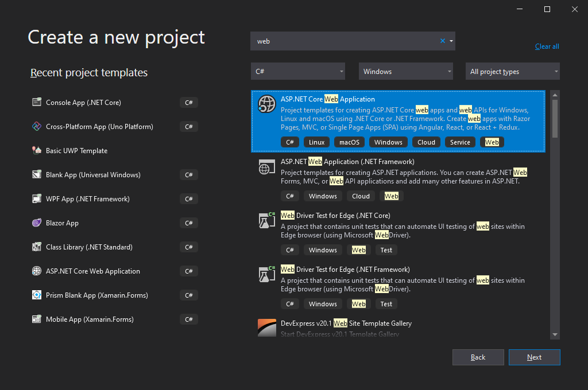Click the ASP.NET Web Application (.NET Framework) icon
The height and width of the screenshot is (390, 588).
coord(266,167)
